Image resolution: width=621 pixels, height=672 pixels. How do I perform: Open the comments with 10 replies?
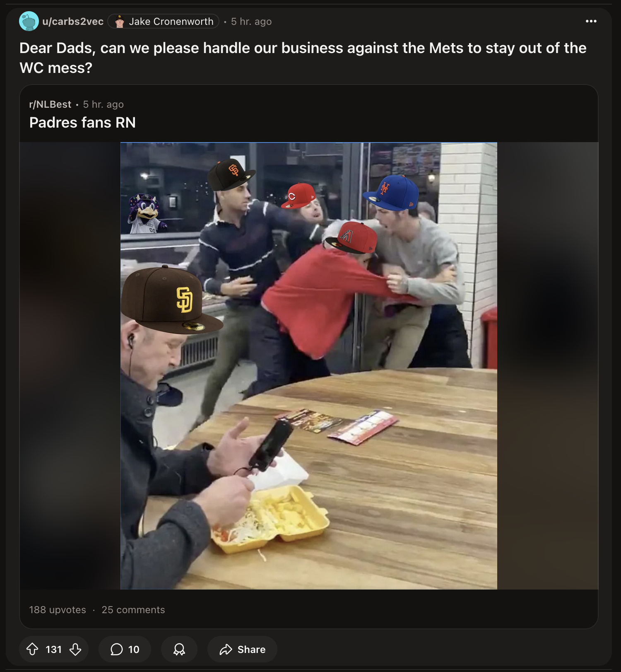(125, 649)
